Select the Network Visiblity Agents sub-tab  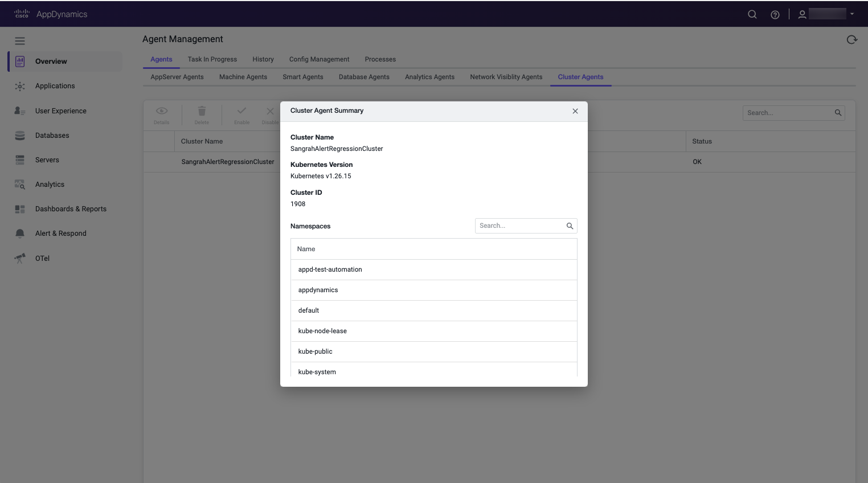506,77
